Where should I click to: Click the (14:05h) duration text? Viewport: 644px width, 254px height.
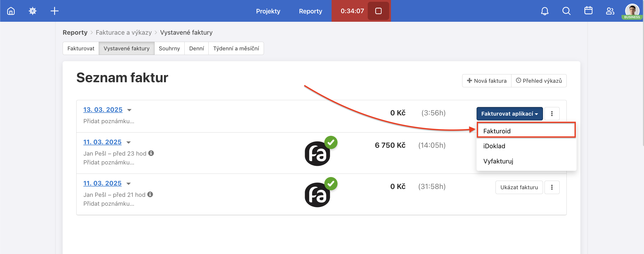click(432, 145)
